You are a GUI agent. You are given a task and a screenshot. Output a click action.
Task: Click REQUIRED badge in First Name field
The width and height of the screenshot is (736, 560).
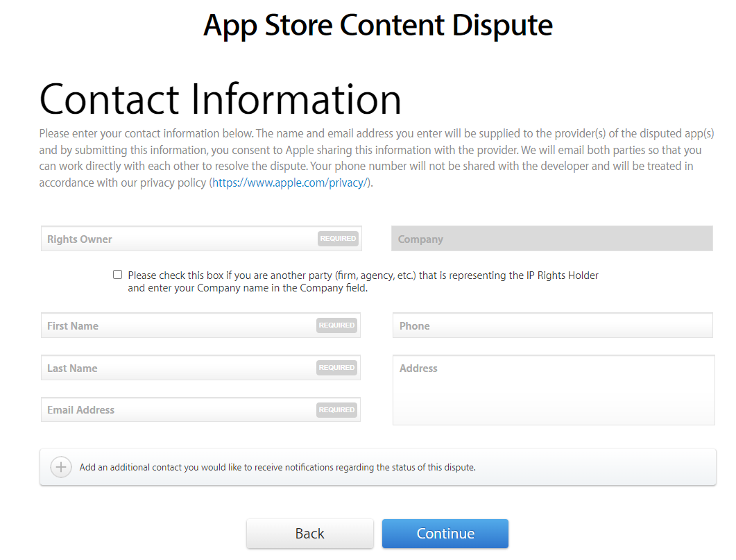tap(336, 325)
